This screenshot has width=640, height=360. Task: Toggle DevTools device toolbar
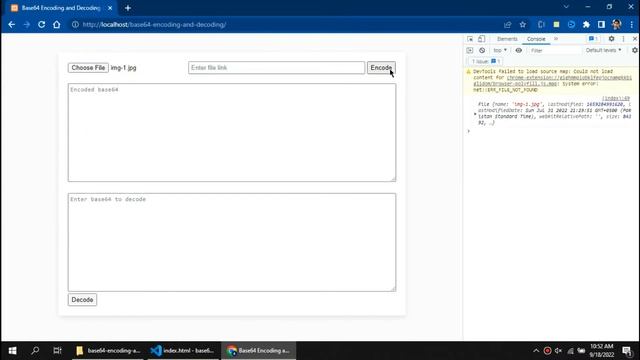(x=482, y=39)
